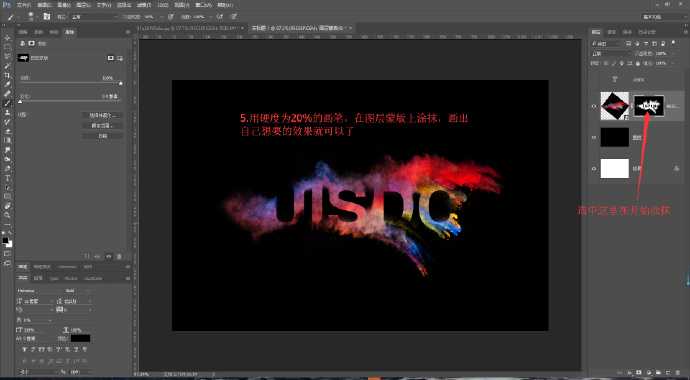Change the screen mode in the toolbox
The height and width of the screenshot is (380, 690).
[x=7, y=263]
